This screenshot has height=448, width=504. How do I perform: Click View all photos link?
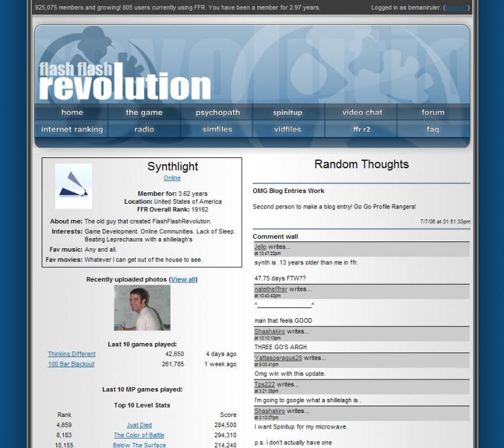pyautogui.click(x=183, y=279)
